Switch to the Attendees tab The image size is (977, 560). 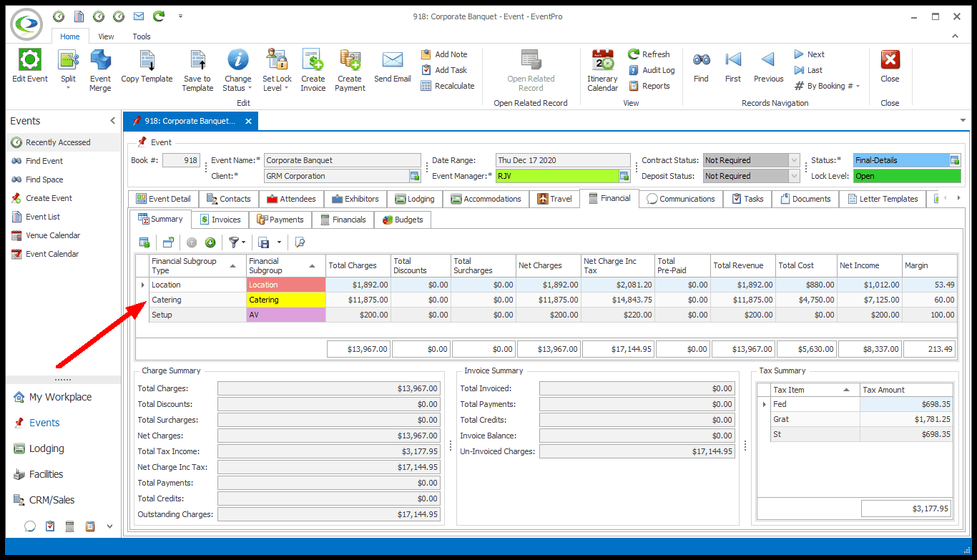[x=291, y=199]
